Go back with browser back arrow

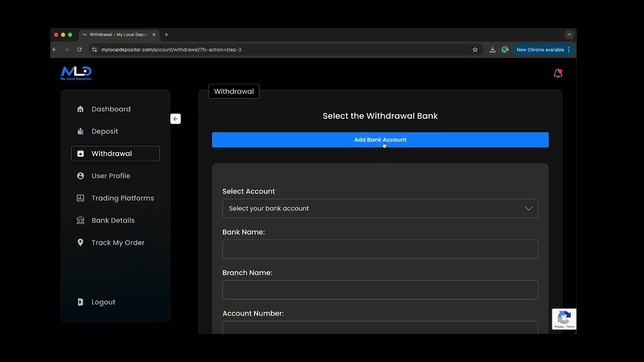(54, 50)
